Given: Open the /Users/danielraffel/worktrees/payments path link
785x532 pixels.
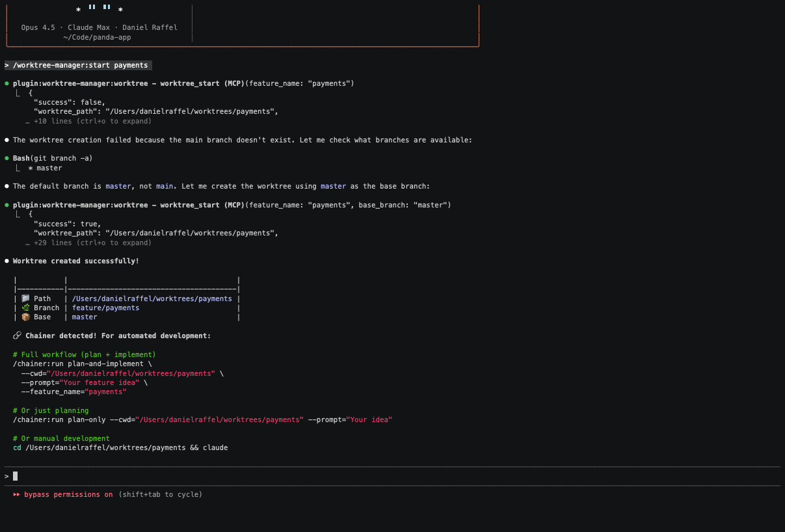Looking at the screenshot, I should coord(152,299).
